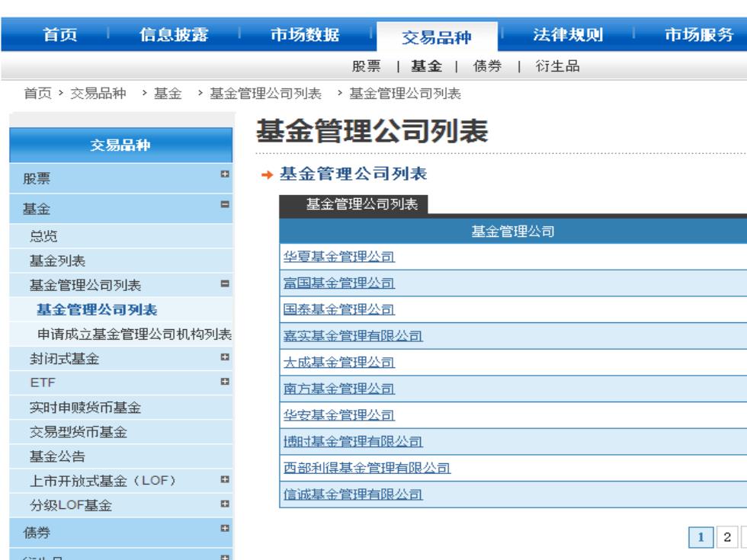Open the 市场数据 navigation tab
Image resolution: width=747 pixels, height=560 pixels.
click(x=305, y=34)
